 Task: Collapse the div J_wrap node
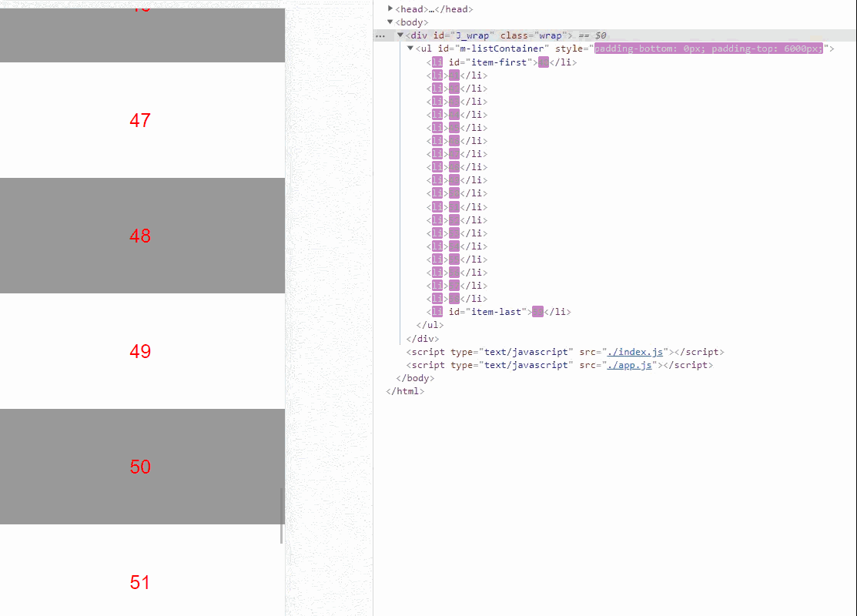coord(400,35)
